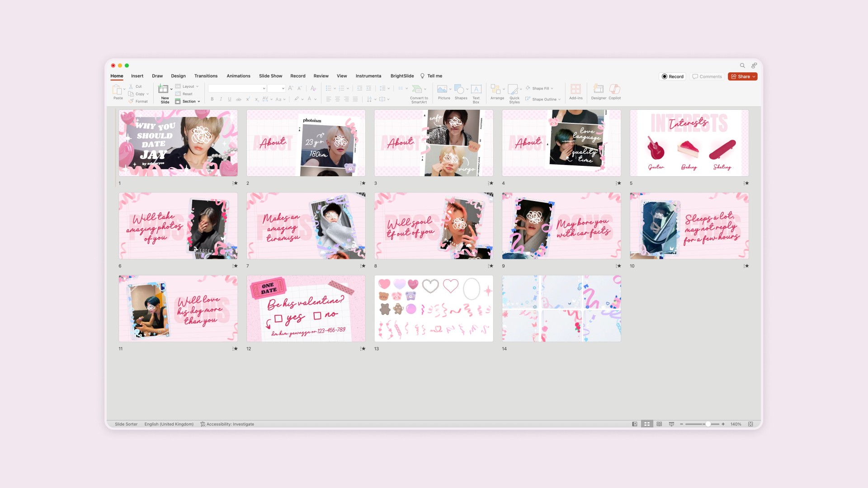
Task: Start slide show from status bar icon
Action: [671, 424]
